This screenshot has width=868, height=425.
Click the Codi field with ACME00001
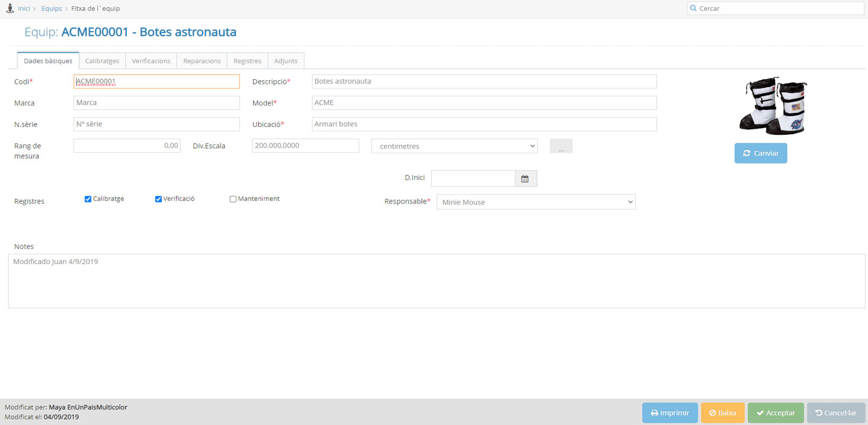coord(156,81)
